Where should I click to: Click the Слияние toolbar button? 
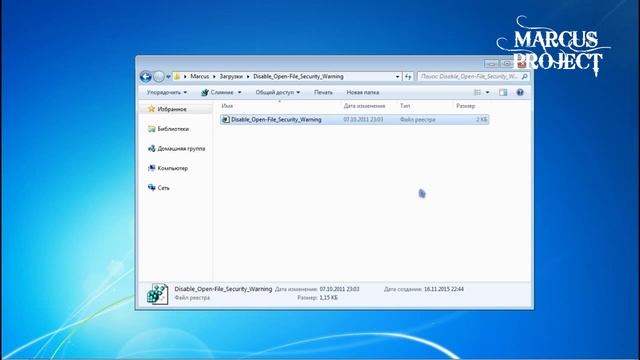coord(218,92)
